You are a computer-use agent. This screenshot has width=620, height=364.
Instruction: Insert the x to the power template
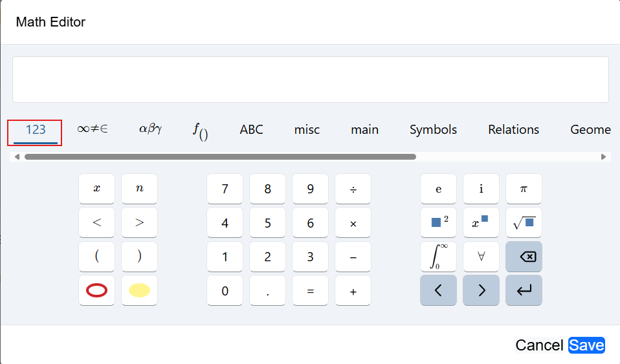[x=481, y=222]
